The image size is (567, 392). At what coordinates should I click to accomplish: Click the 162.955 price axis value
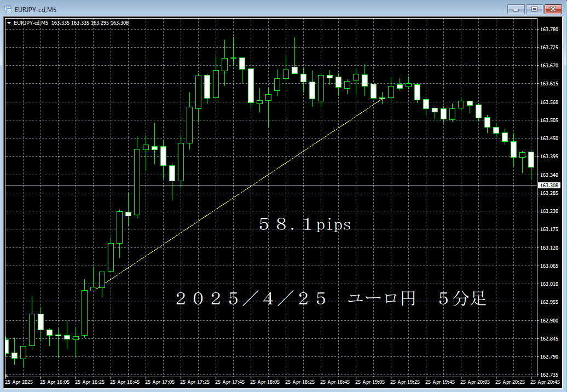pos(549,302)
